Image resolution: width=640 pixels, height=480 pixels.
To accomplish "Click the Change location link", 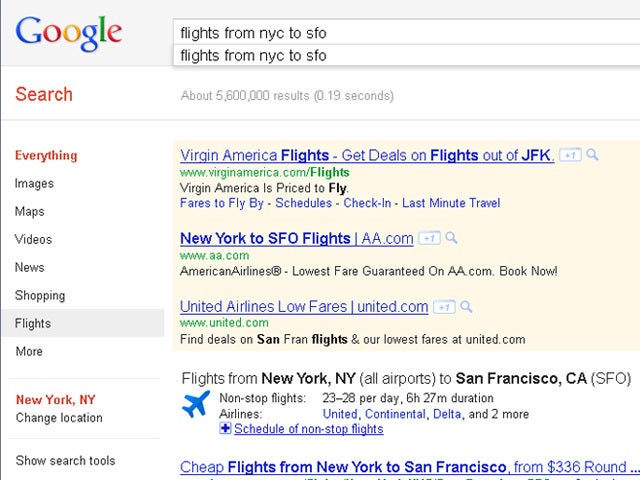I will 58,418.
